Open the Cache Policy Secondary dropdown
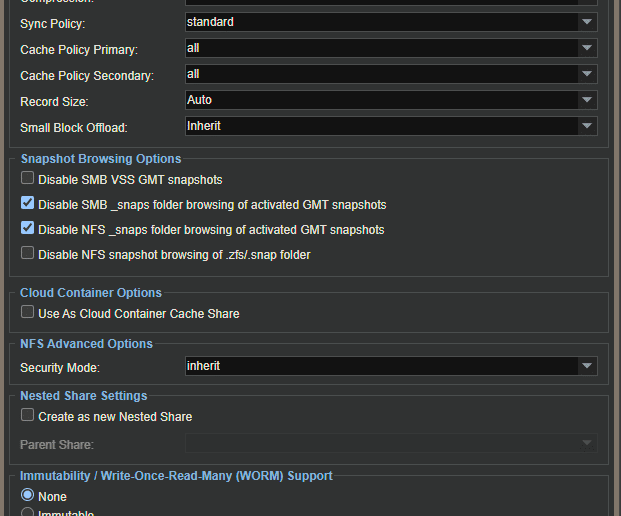This screenshot has height=516, width=621. coord(587,74)
